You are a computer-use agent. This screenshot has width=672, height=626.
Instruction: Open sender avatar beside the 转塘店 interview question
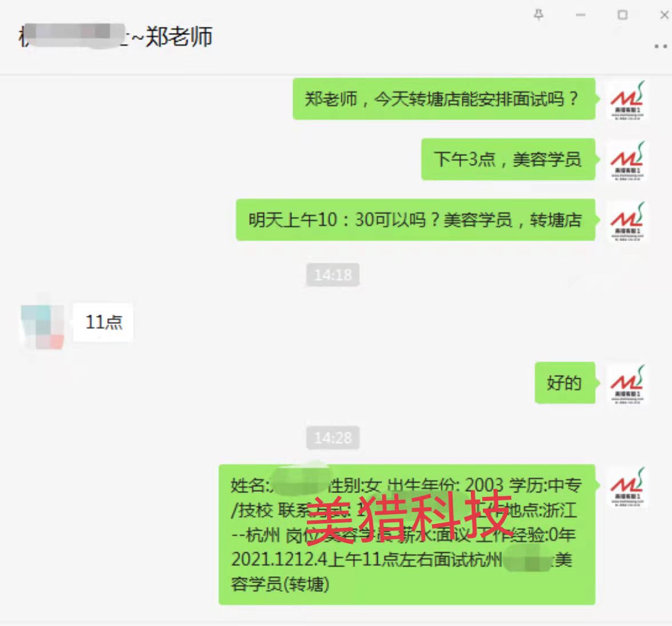click(627, 100)
